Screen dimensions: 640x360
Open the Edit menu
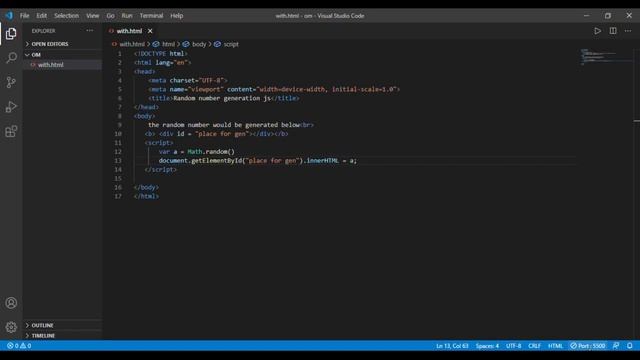(42, 16)
